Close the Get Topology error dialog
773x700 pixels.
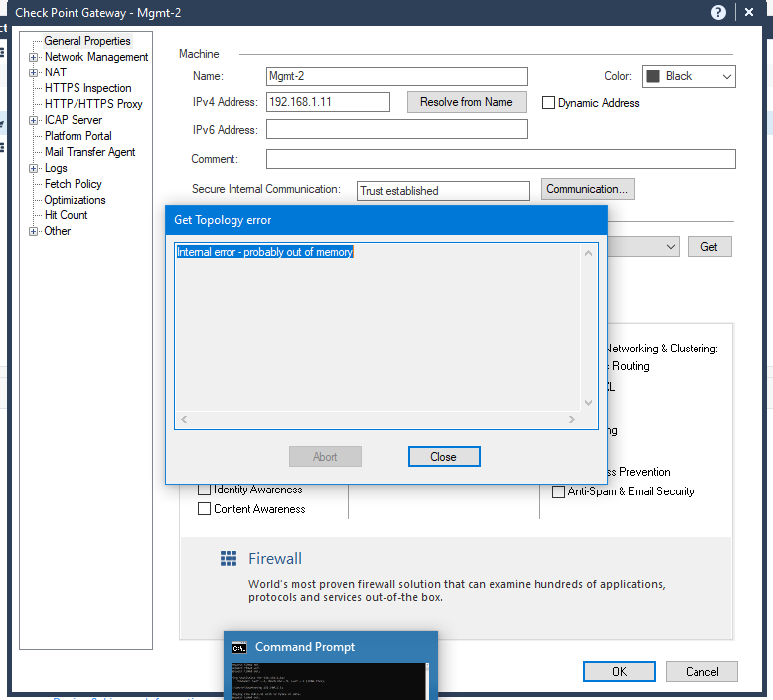point(444,456)
